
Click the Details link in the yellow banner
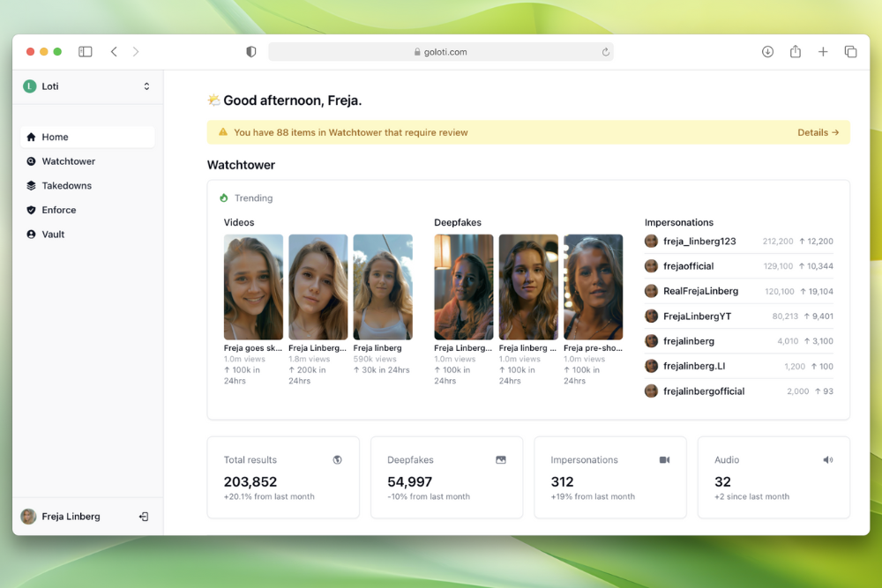(818, 131)
